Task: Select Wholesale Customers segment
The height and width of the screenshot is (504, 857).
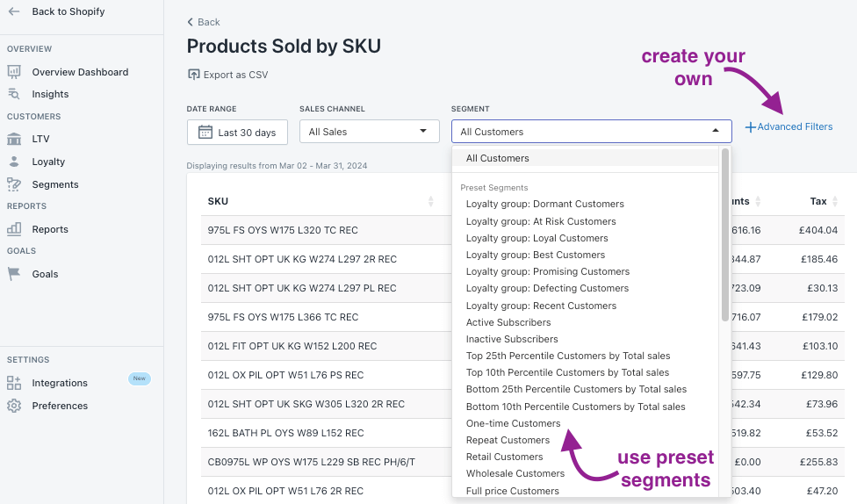Action: point(515,473)
